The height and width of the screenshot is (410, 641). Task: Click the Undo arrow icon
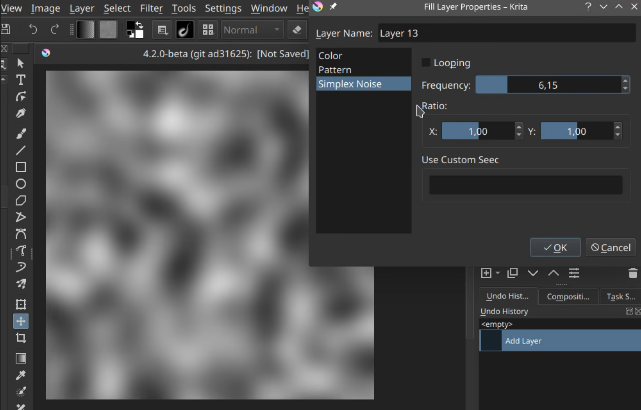[x=33, y=29]
